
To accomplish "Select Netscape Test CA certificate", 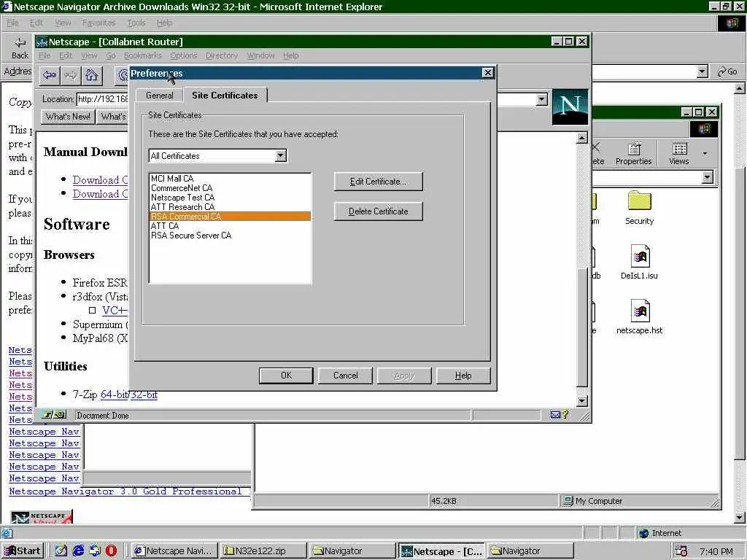I will [230, 198].
